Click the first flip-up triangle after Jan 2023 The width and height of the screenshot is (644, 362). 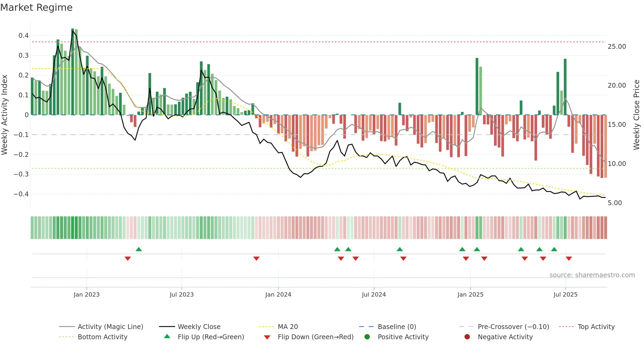tap(139, 249)
